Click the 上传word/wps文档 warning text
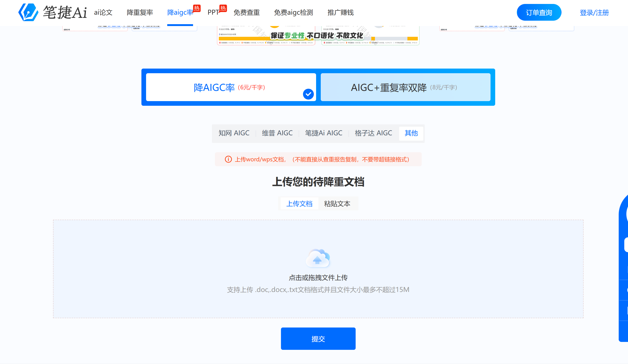 point(322,159)
